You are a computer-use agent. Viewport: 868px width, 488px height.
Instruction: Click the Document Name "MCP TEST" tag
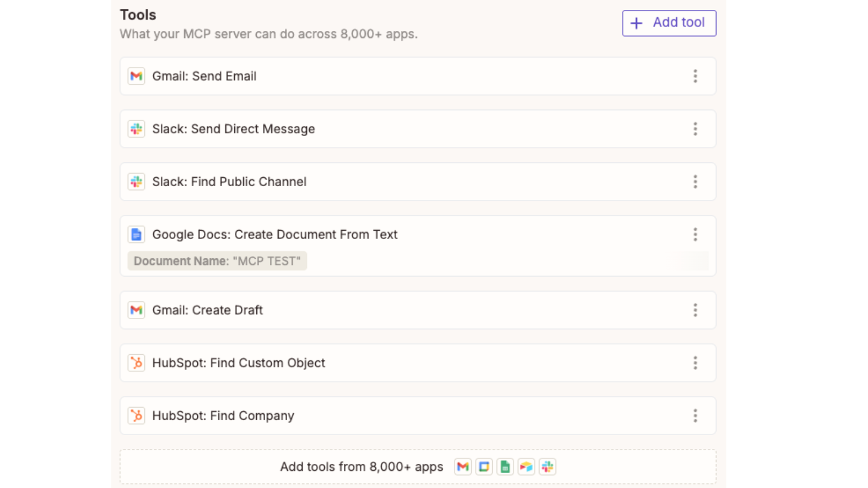[217, 261]
